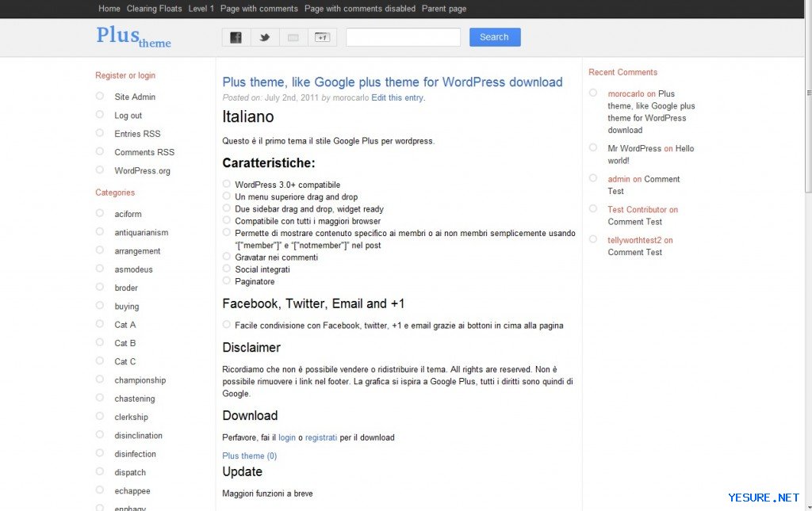Click the Twitter share icon
The height and width of the screenshot is (511, 812).
[x=265, y=37]
